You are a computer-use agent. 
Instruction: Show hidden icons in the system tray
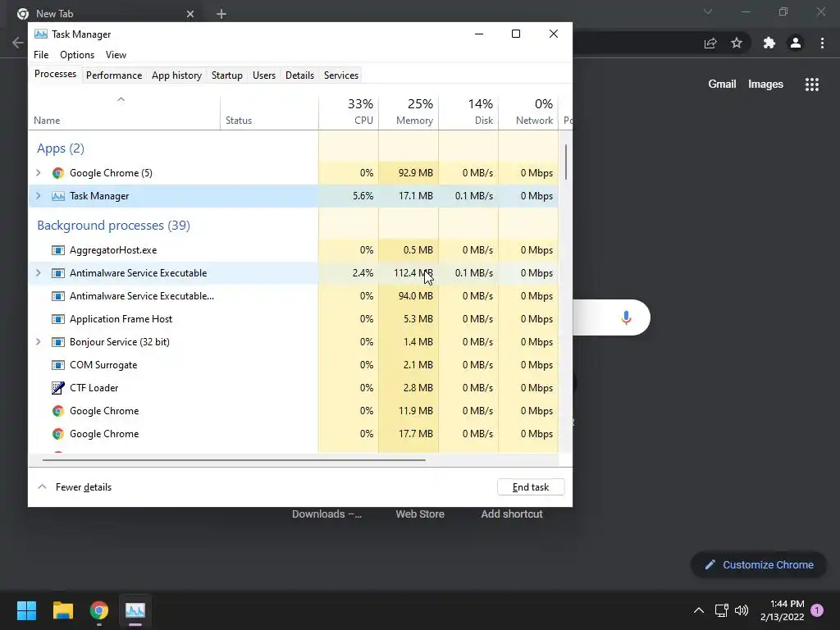[x=699, y=610]
